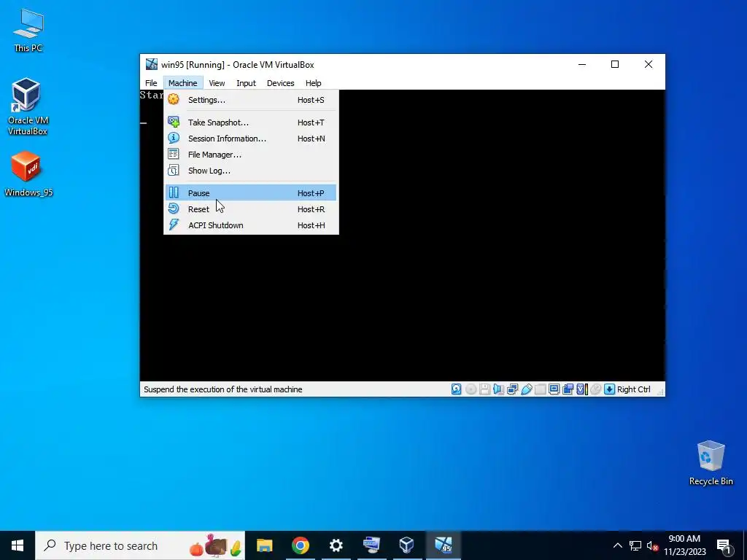Click the Reset circular arrow icon
Viewport: 747px width, 560px height.
(x=174, y=209)
